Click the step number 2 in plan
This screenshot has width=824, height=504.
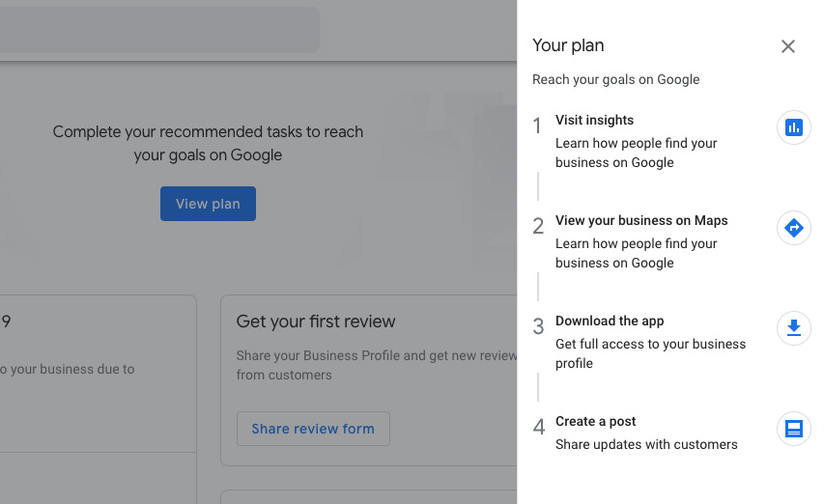coord(538,226)
